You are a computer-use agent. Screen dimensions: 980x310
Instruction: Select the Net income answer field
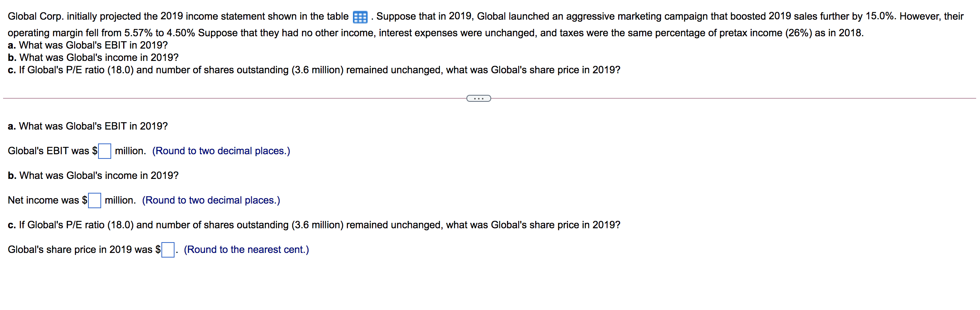94,200
